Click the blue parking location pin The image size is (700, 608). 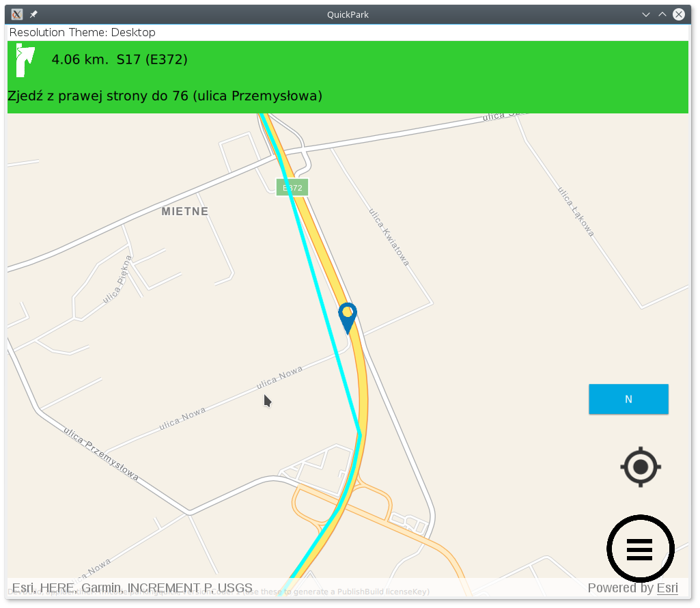tap(348, 318)
